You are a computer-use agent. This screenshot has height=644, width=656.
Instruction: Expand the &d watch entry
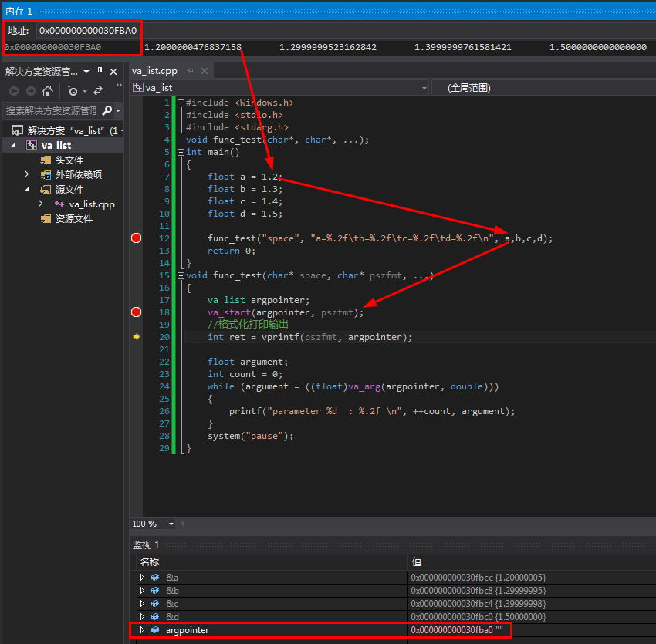(142, 616)
